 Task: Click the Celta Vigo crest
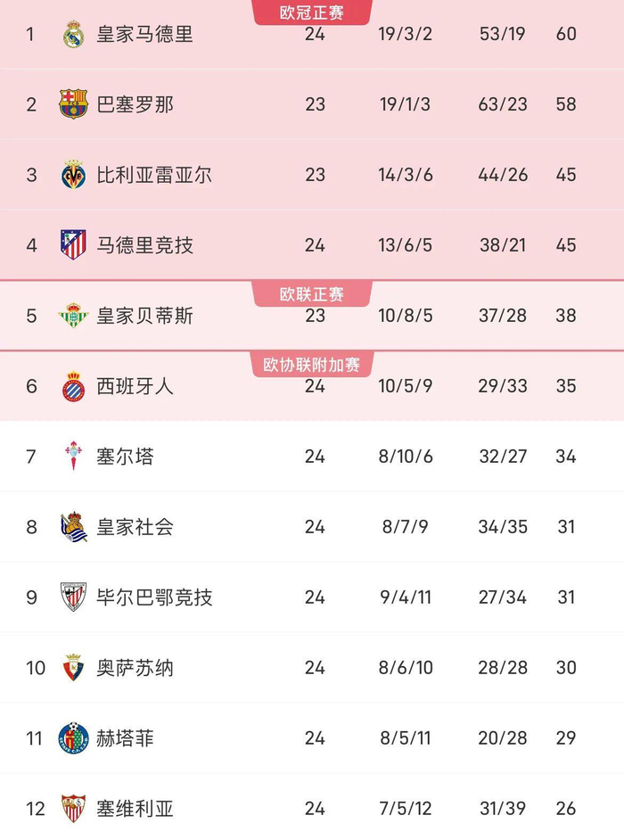click(x=74, y=456)
